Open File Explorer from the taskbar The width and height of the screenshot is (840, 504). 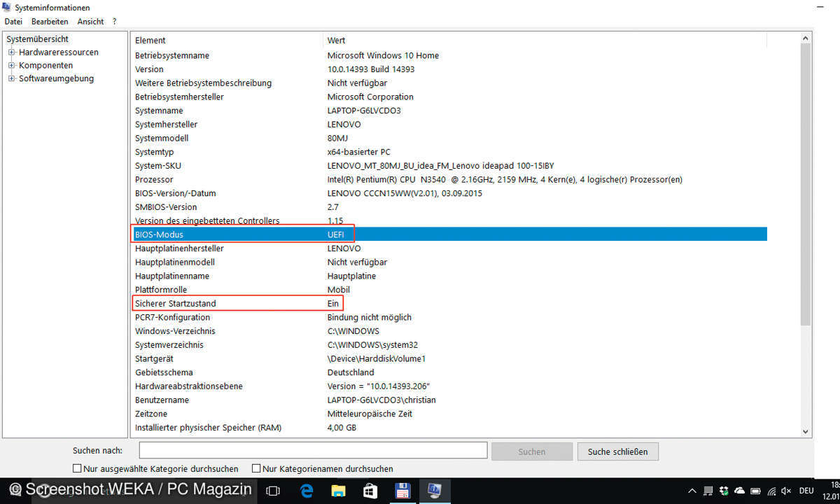[338, 491]
